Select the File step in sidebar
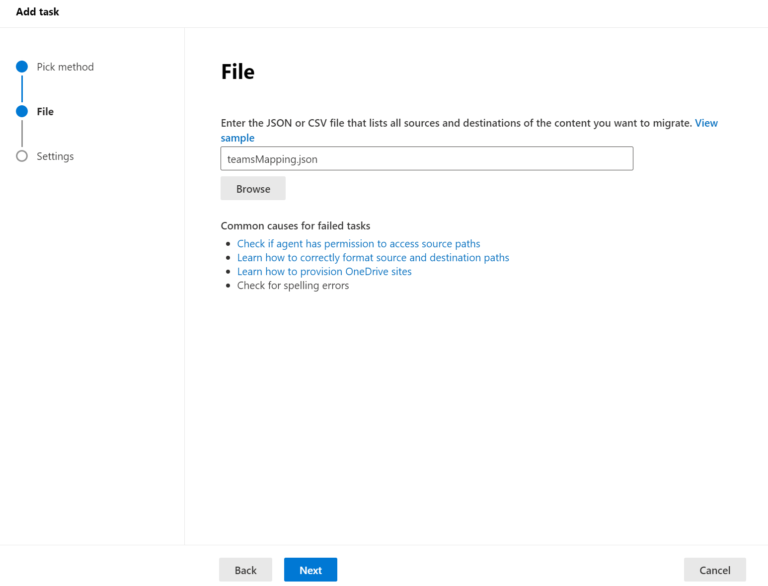This screenshot has width=768, height=586. click(45, 111)
